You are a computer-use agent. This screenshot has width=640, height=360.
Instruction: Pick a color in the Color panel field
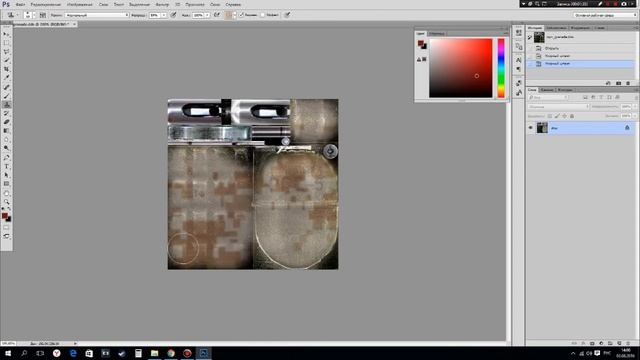pos(460,68)
